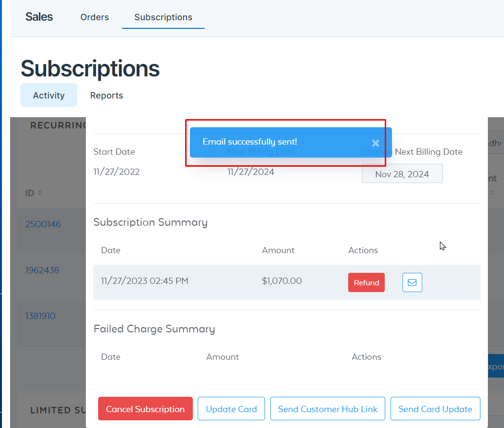
Task: Select Next Billing Date value 11/27/2024
Action: tap(251, 172)
